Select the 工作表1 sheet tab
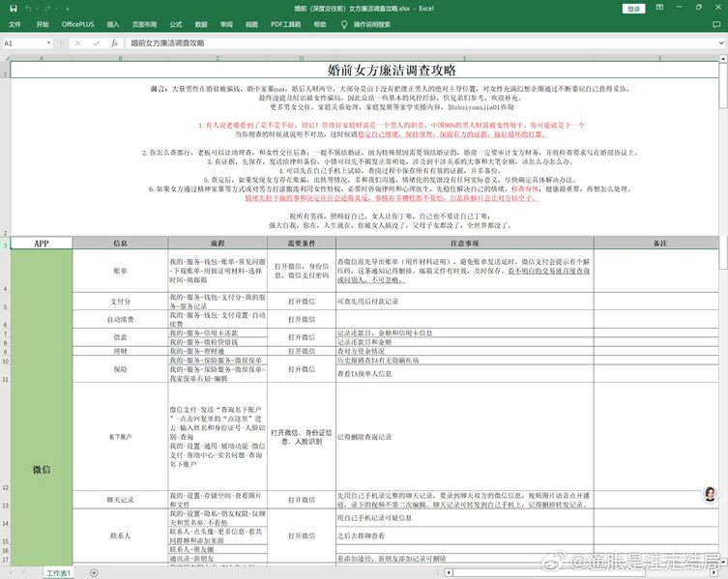Screen dimensions: 728x579 click(x=58, y=573)
